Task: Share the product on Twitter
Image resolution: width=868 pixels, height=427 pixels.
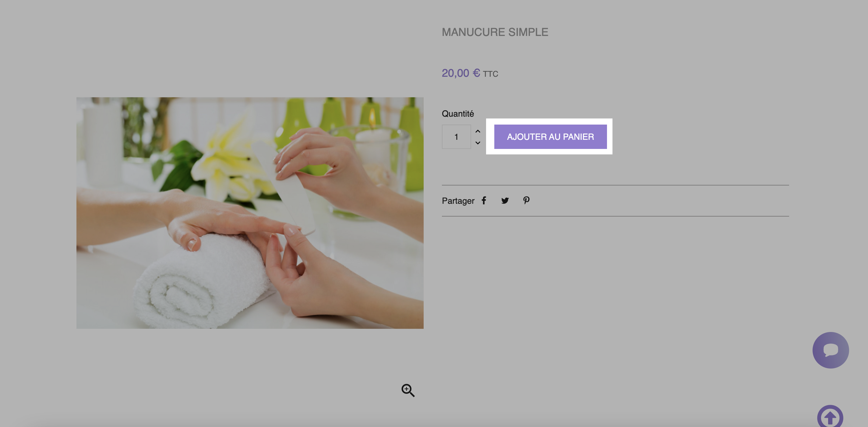Action: coord(505,200)
